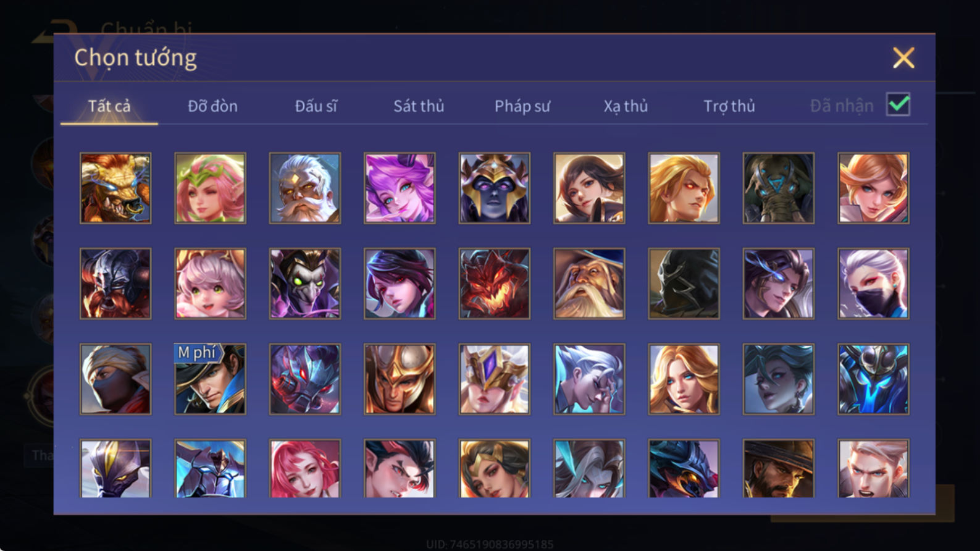The width and height of the screenshot is (980, 551).
Task: Show the Pháp sư heroes tab
Action: click(x=522, y=106)
